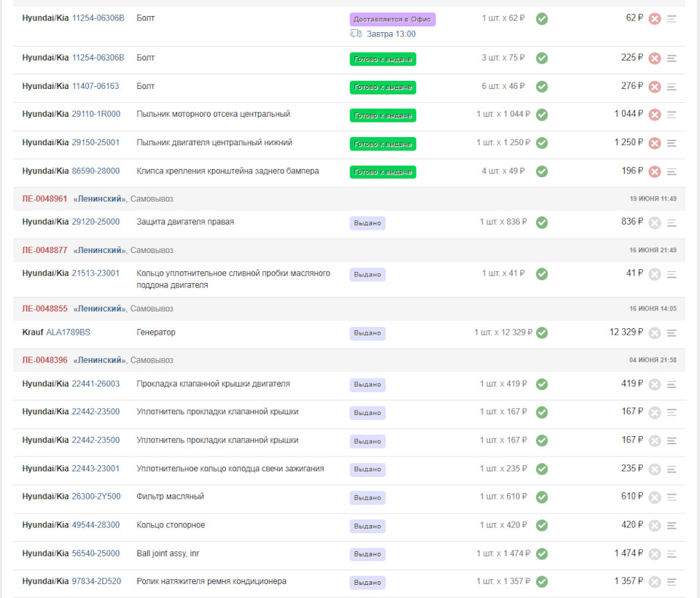This screenshot has width=700, height=598.
Task: Click the green checkmark on the 21513-23001 row
Action: tap(542, 273)
